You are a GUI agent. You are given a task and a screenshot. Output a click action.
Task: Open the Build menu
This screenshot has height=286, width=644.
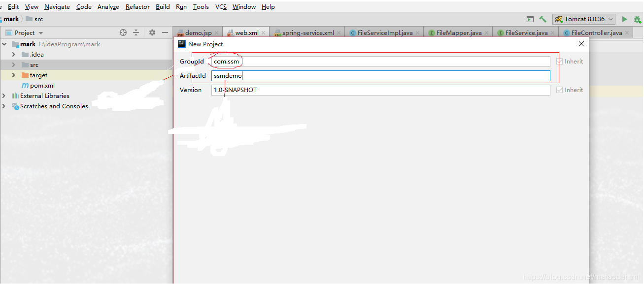163,7
